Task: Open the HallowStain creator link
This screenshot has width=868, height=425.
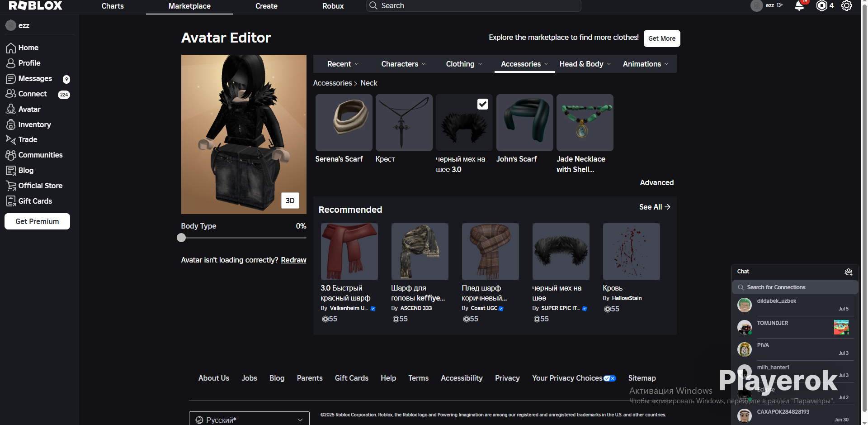Action: coord(627,298)
